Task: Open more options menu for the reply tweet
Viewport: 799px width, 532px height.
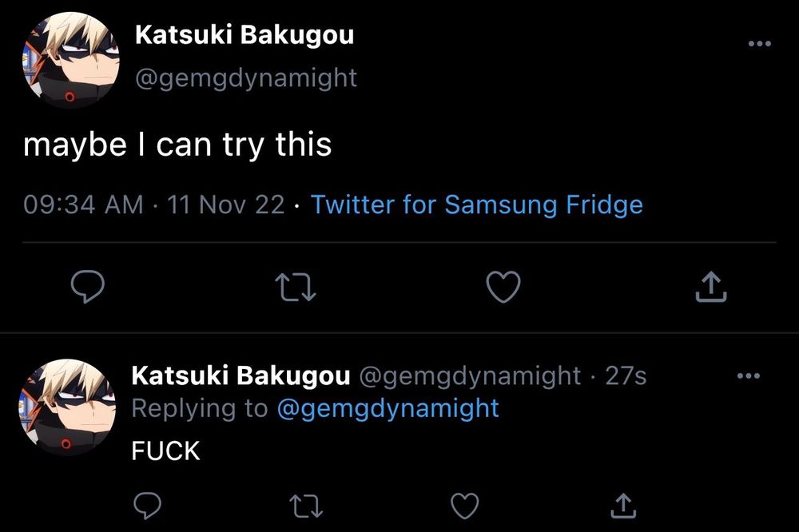Action: pos(747,376)
